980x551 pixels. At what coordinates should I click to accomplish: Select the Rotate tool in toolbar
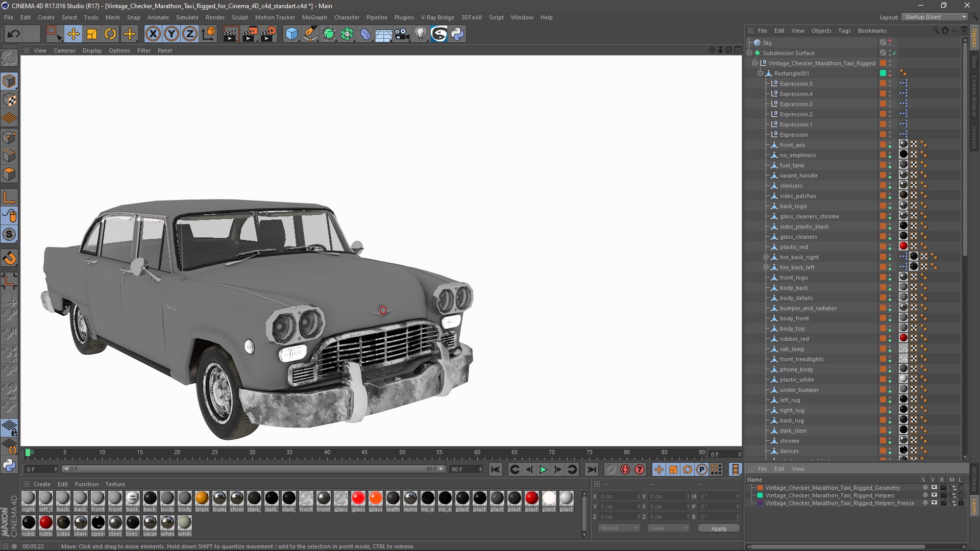coord(110,34)
